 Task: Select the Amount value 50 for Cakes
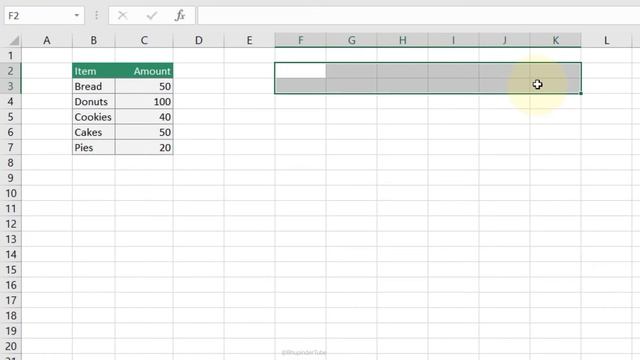click(144, 132)
